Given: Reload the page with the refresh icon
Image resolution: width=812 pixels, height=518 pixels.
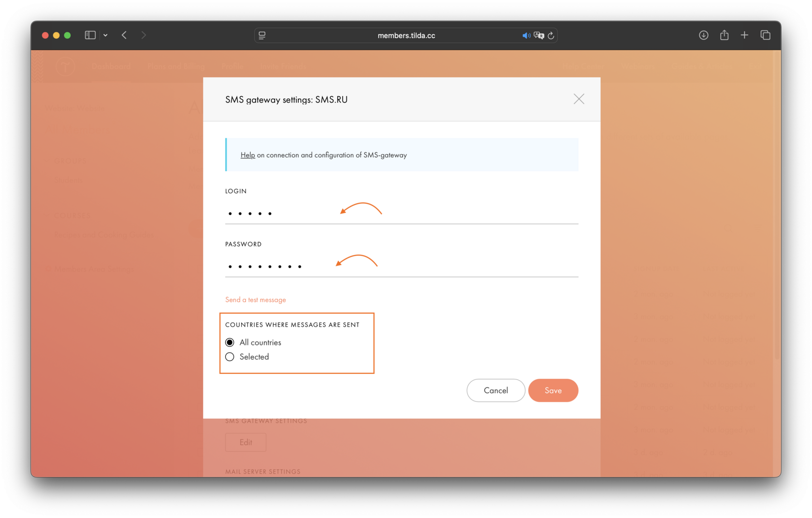Looking at the screenshot, I should (x=551, y=36).
